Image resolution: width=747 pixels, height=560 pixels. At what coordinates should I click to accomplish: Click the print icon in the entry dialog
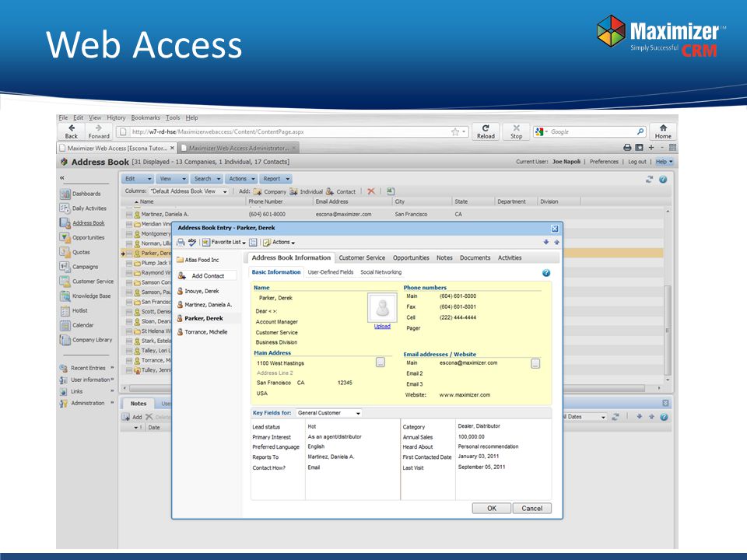pos(181,243)
